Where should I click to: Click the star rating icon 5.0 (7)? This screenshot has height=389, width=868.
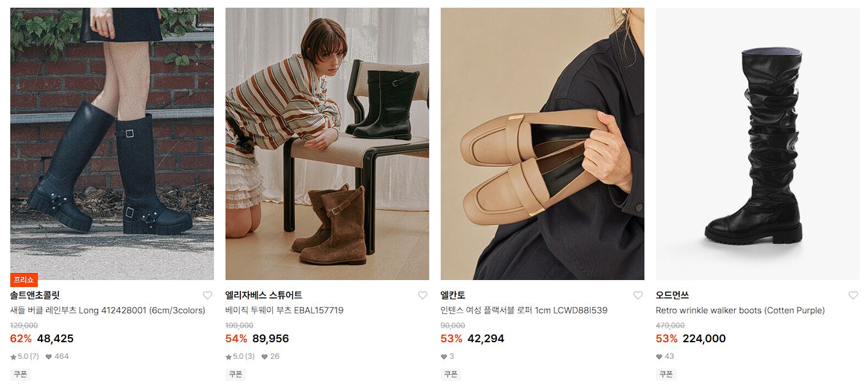pos(13,356)
